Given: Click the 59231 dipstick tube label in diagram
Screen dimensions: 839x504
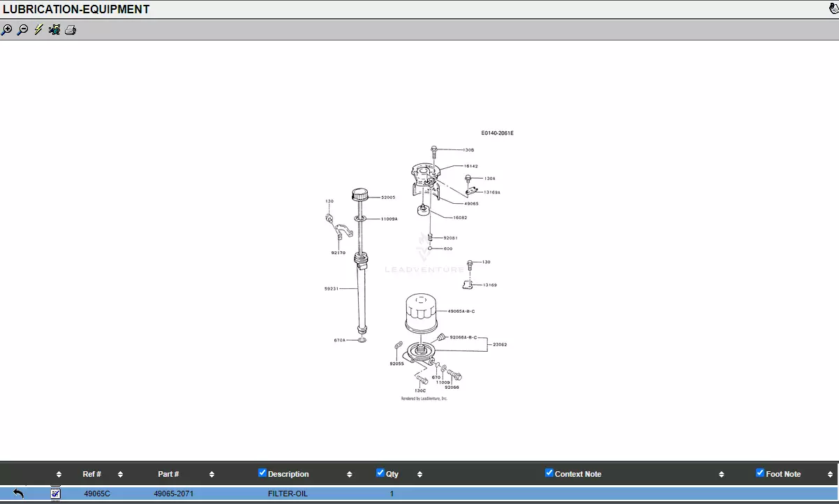Looking at the screenshot, I should (331, 288).
